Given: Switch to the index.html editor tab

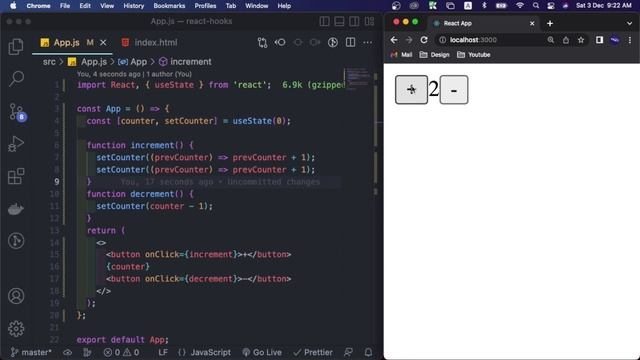Looking at the screenshot, I should point(149,42).
